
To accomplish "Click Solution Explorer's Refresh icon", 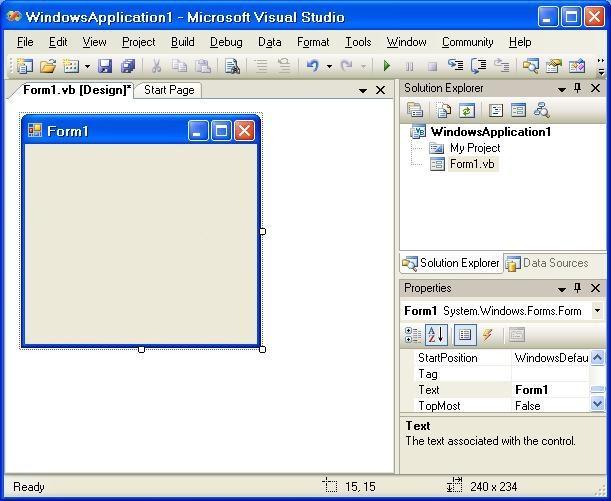I will click(x=466, y=111).
